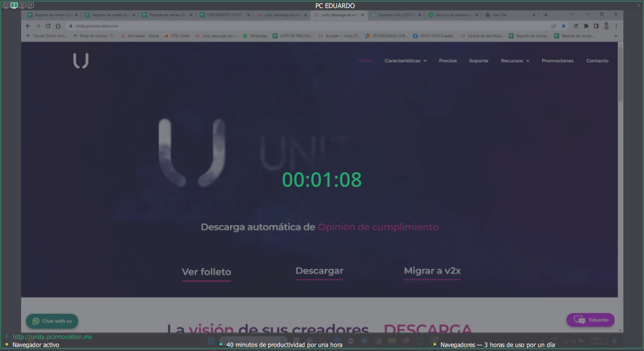Open the WhatsApp bookmark
Image resolution: width=644 pixels, height=351 pixels.
[255, 36]
